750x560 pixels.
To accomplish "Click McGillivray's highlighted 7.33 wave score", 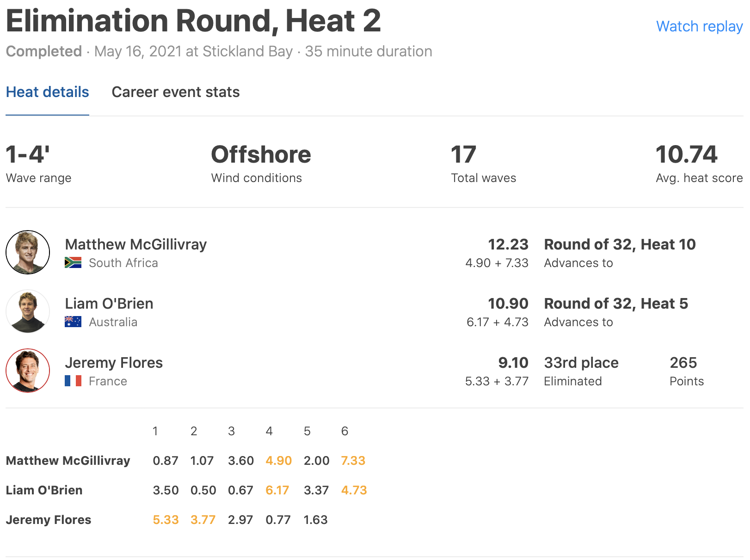I will 353,461.
